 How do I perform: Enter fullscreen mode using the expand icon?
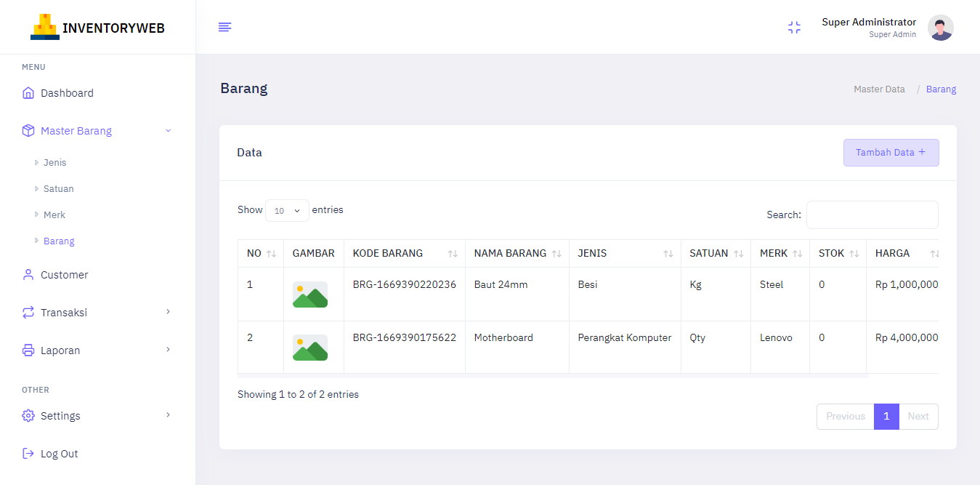click(x=794, y=27)
